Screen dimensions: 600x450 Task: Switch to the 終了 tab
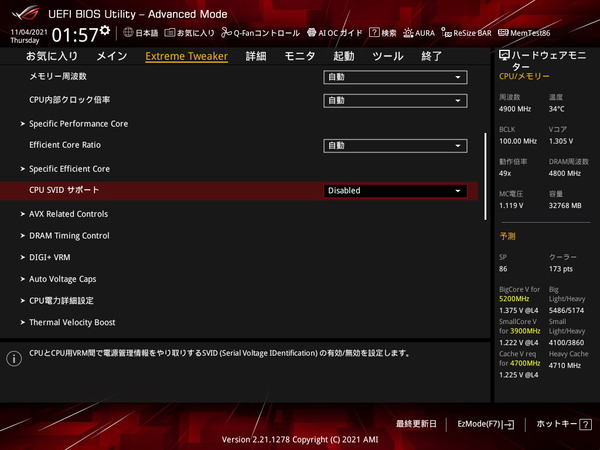[x=432, y=56]
